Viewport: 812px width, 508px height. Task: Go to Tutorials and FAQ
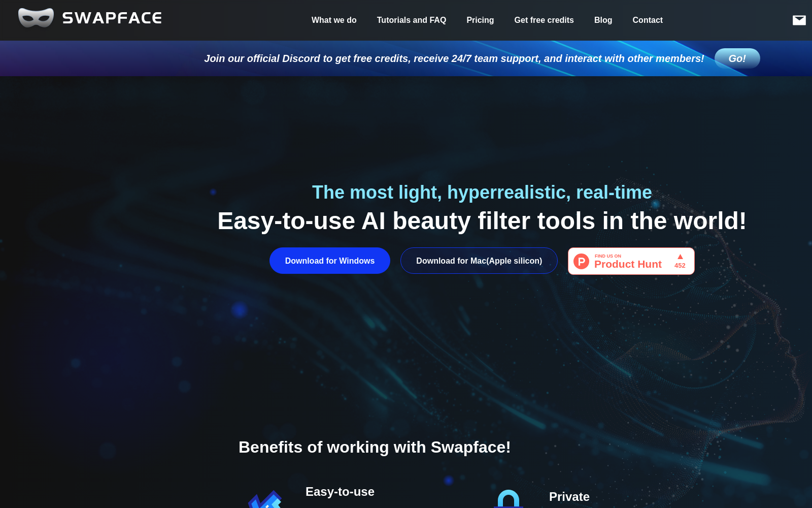[x=412, y=20]
